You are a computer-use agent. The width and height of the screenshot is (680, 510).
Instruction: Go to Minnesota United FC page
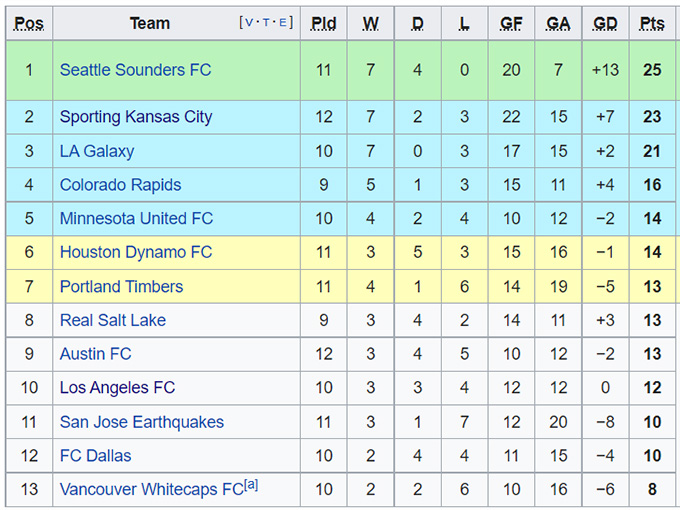pyautogui.click(x=136, y=219)
